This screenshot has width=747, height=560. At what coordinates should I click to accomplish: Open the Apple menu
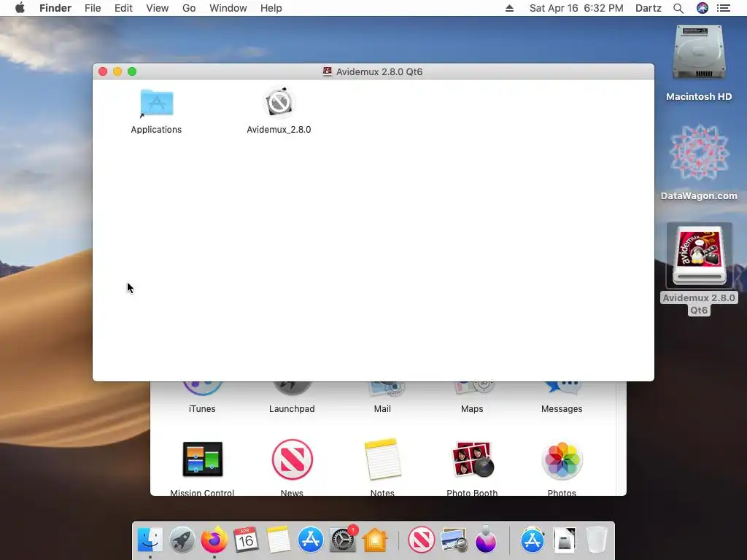click(x=20, y=8)
